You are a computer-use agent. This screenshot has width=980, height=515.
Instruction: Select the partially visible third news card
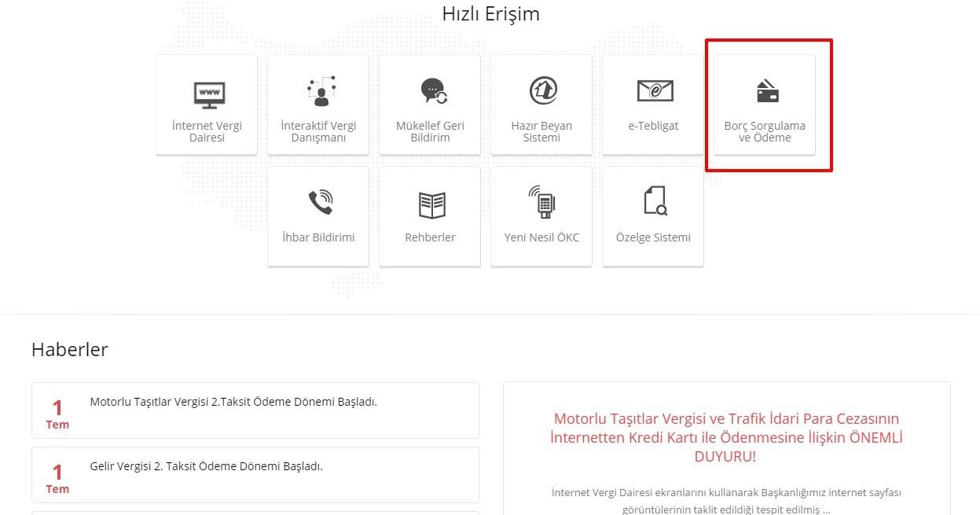255,512
